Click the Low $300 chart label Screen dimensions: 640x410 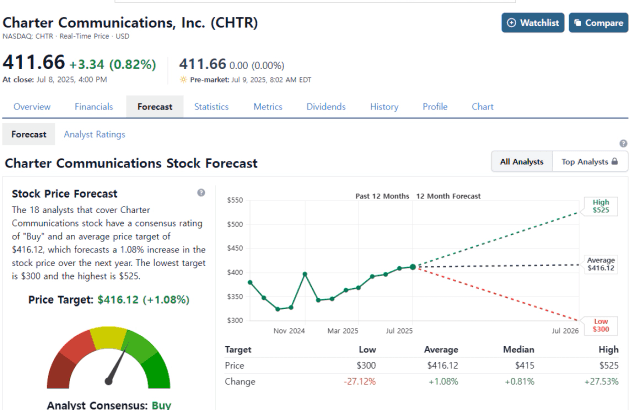pos(600,326)
